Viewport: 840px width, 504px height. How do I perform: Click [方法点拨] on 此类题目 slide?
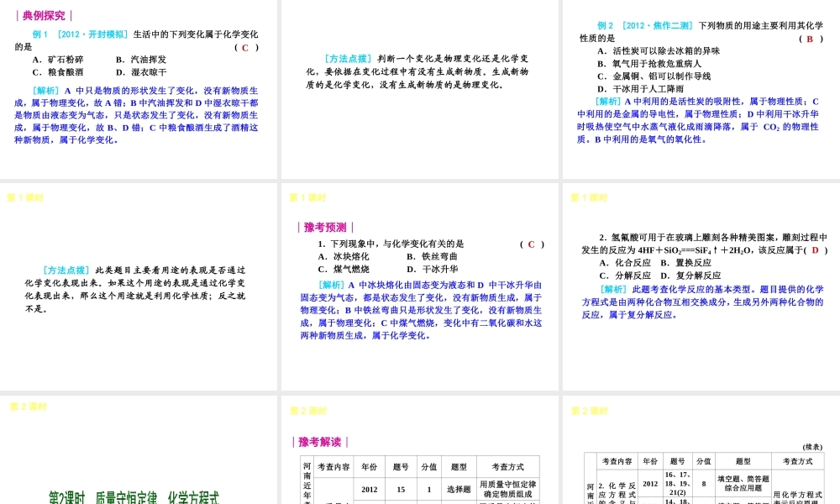(66, 270)
